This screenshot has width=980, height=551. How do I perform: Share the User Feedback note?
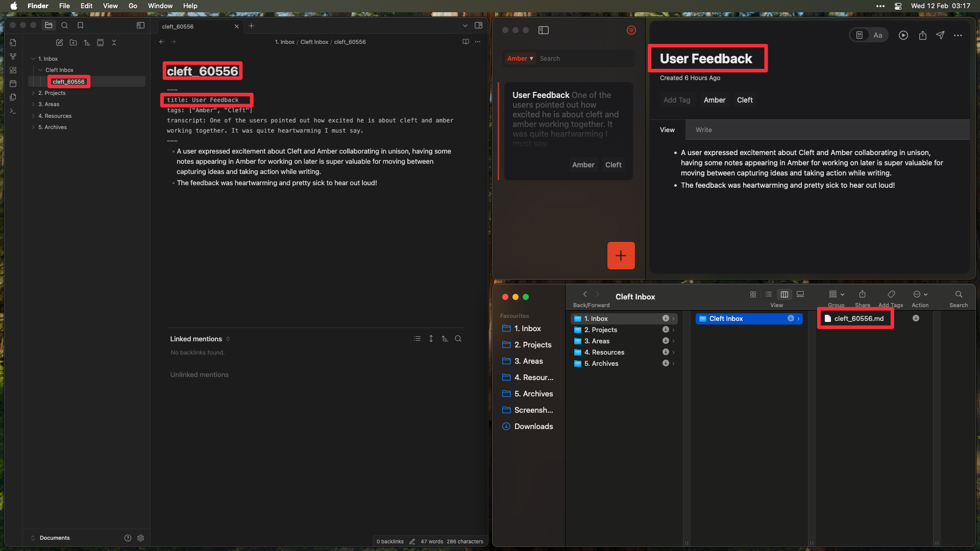tap(923, 36)
